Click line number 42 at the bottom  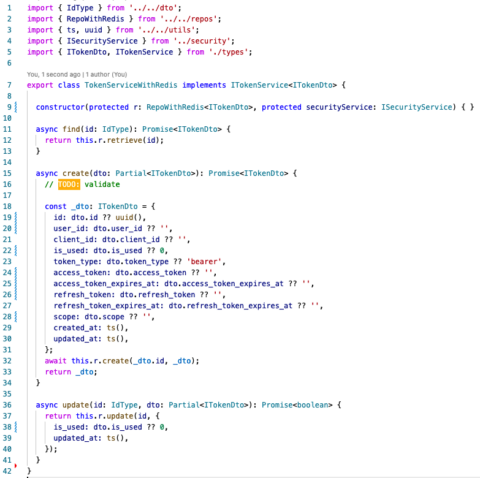click(7, 471)
